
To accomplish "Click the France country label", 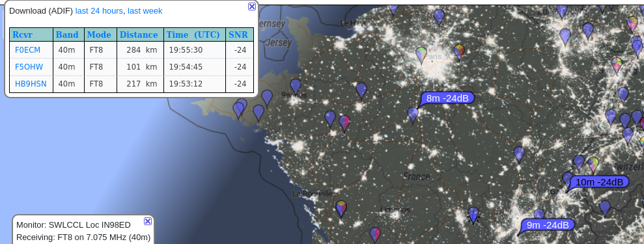I will click(x=417, y=176).
